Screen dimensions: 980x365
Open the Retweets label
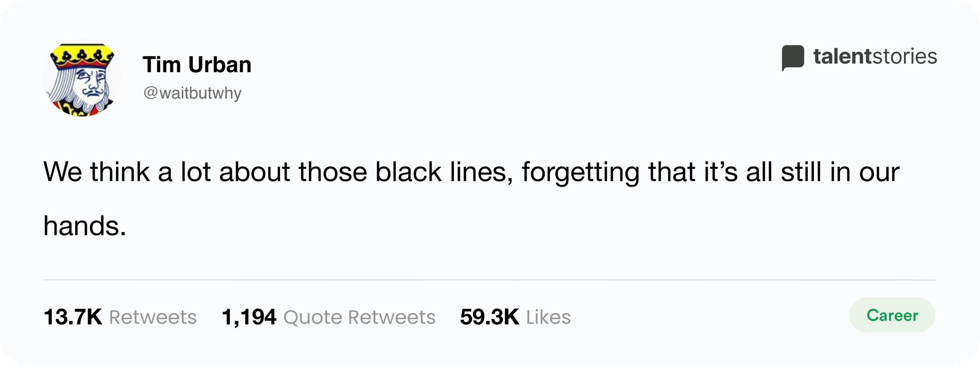click(153, 317)
